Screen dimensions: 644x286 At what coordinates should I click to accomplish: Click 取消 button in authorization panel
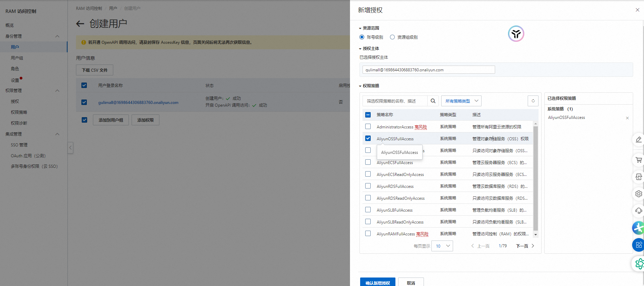pos(411,283)
